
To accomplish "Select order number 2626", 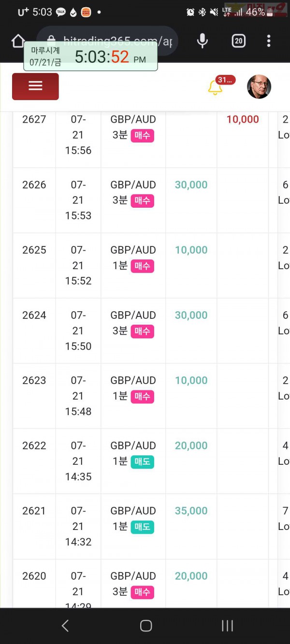I will pos(34,185).
